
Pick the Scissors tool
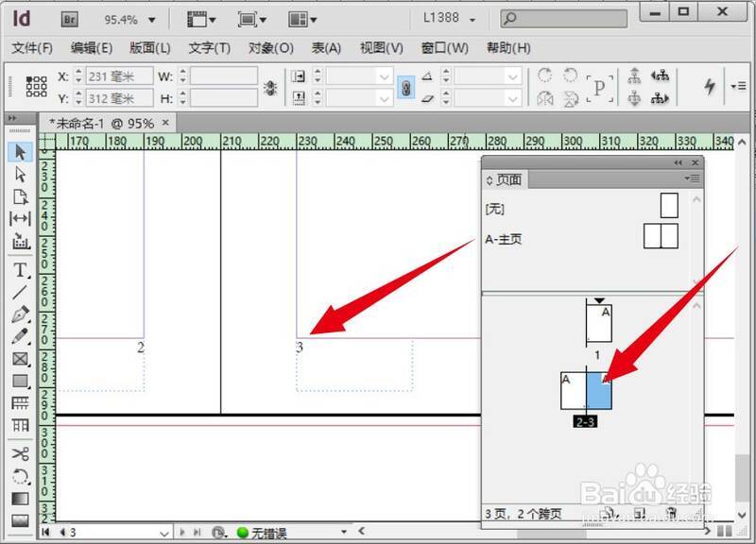[x=20, y=453]
